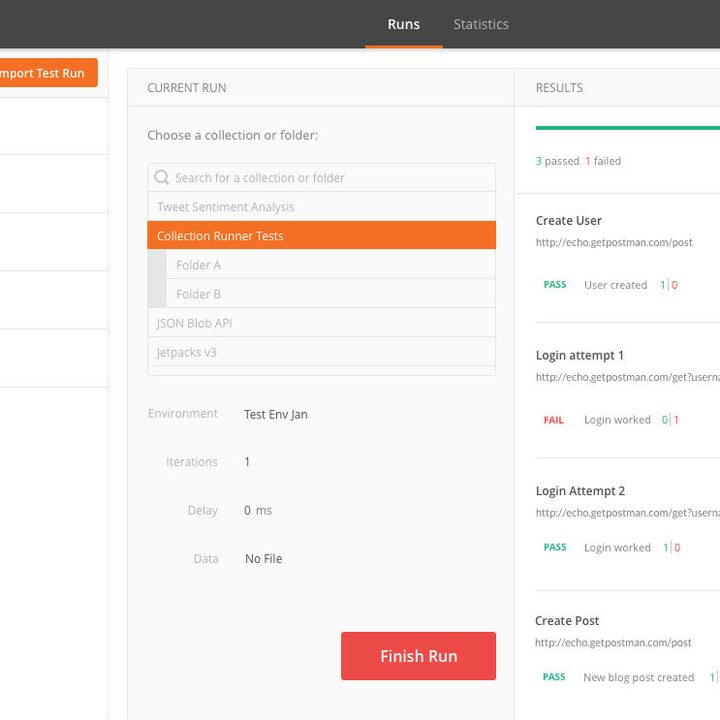Open the Environment dropdown showing Test Env Jan

[276, 414]
